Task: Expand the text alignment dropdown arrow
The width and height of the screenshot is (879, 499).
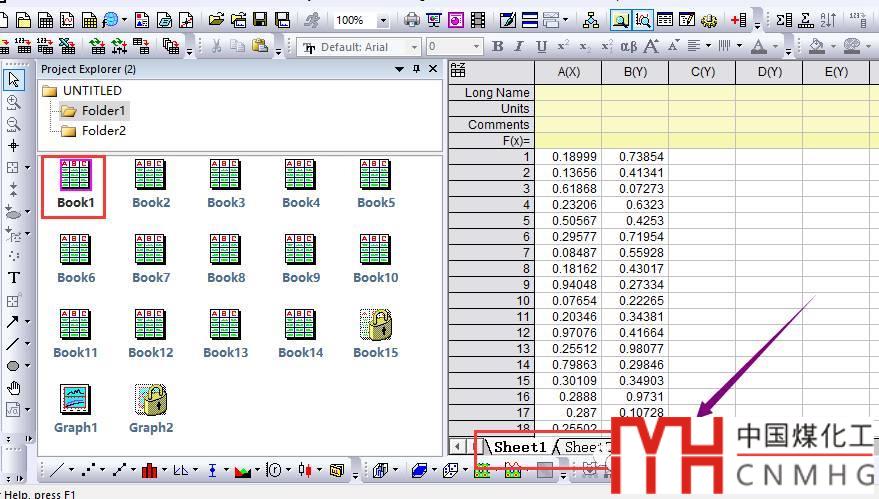Action: coord(709,47)
